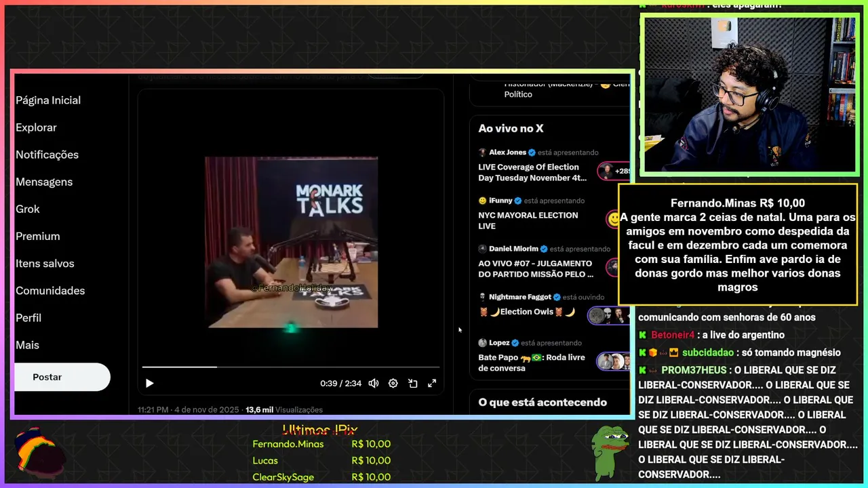Open LIVE Coverage Of Election Day broadcast

(x=532, y=172)
